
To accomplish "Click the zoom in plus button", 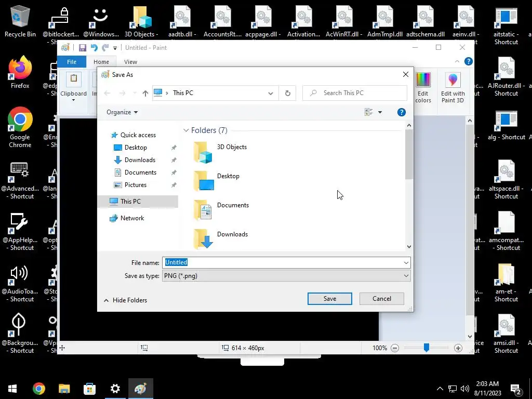I will tap(458, 348).
